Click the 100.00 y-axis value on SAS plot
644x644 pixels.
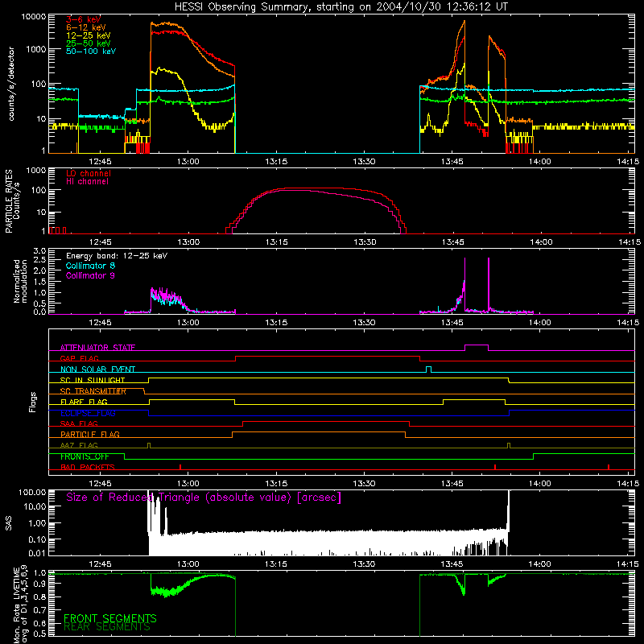pyautogui.click(x=32, y=492)
